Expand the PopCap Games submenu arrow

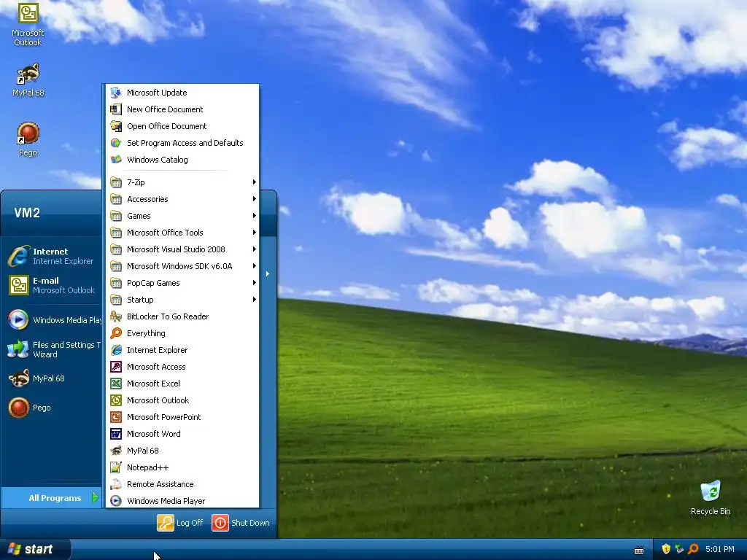point(255,283)
